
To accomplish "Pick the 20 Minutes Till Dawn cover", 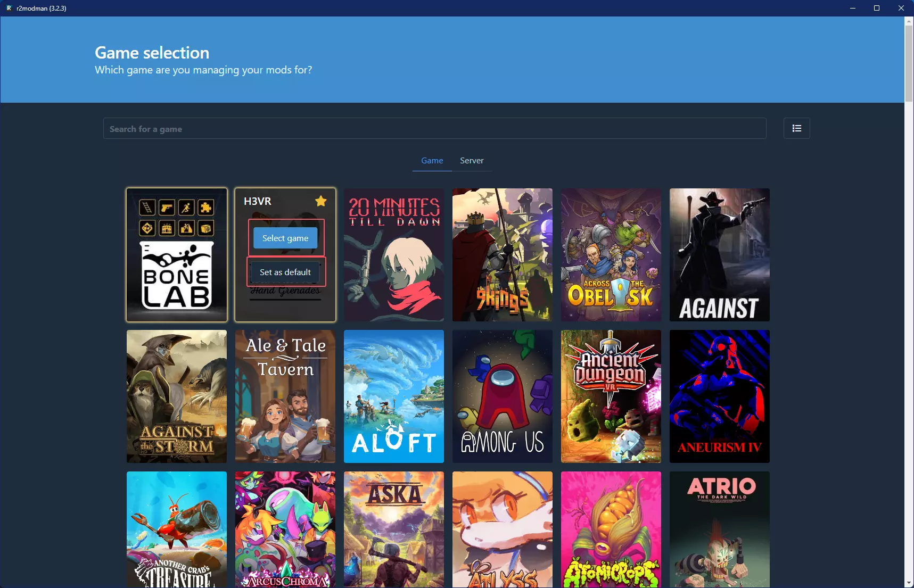I will 394,255.
